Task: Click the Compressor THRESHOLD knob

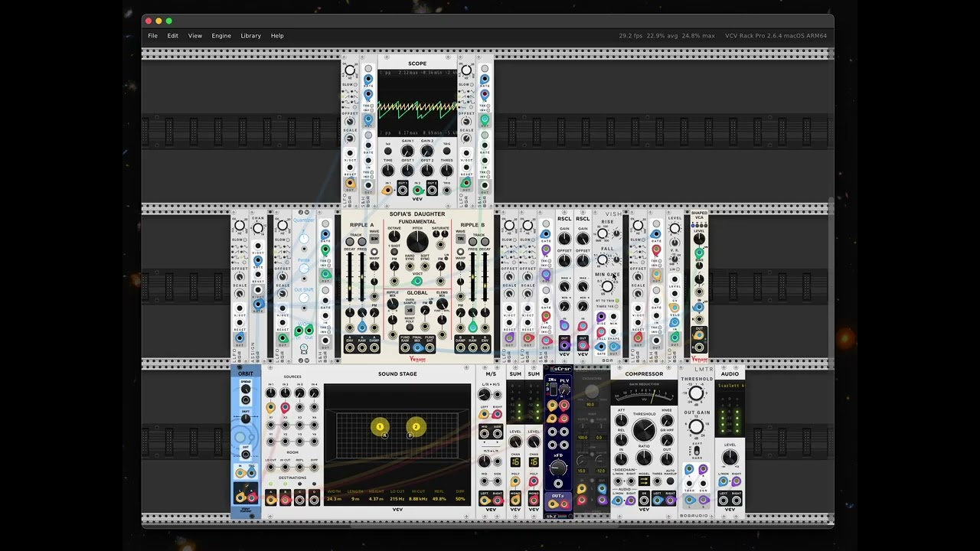Action: tap(644, 429)
